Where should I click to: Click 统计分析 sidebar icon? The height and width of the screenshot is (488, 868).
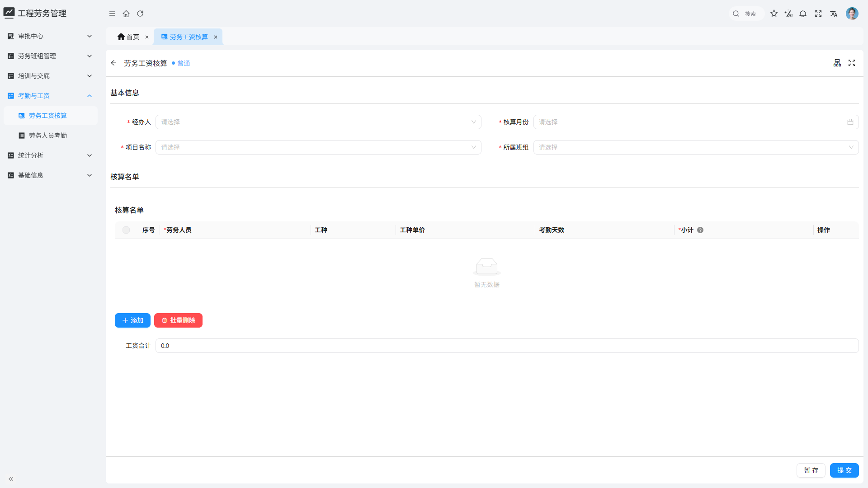(11, 155)
